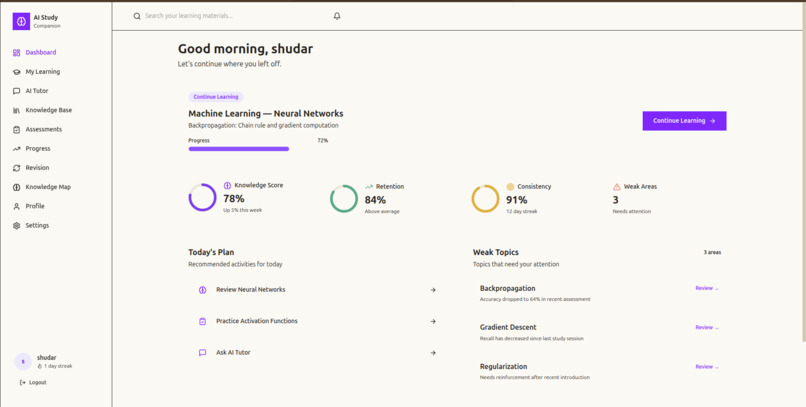Click the Retention green trend icon
Screen dimensions: 806x407
coord(369,187)
